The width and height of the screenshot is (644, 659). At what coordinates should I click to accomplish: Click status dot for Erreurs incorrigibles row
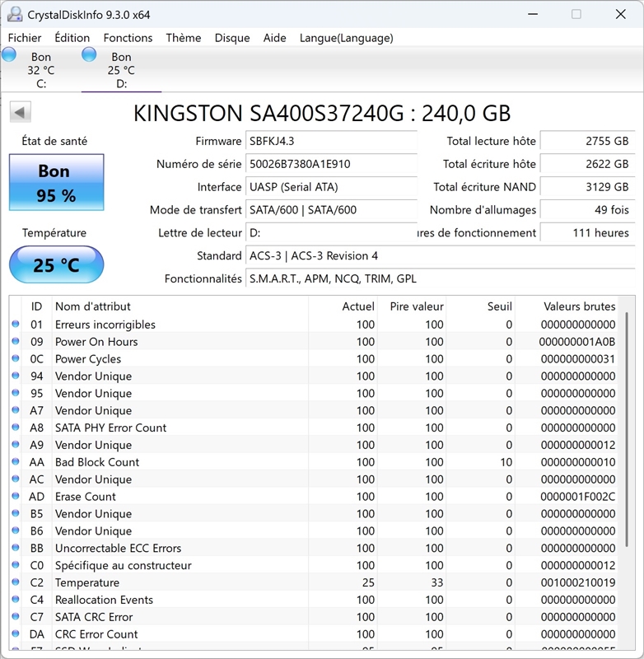(x=16, y=324)
